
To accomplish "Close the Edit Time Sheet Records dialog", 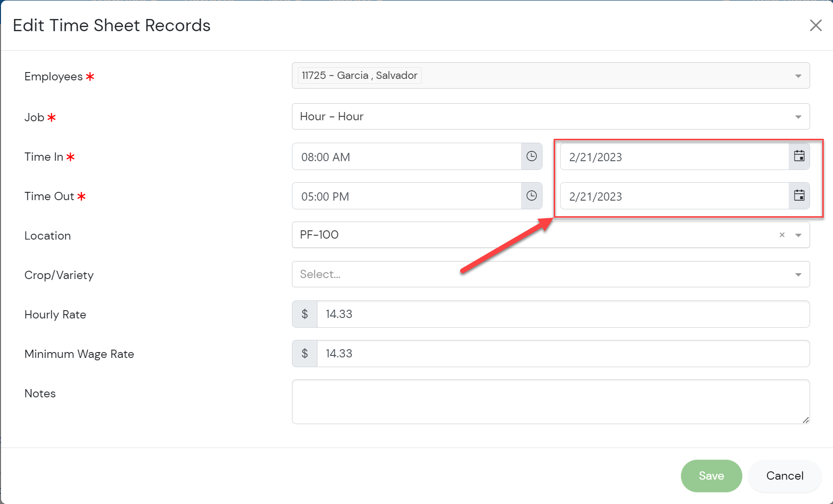I will (x=815, y=25).
